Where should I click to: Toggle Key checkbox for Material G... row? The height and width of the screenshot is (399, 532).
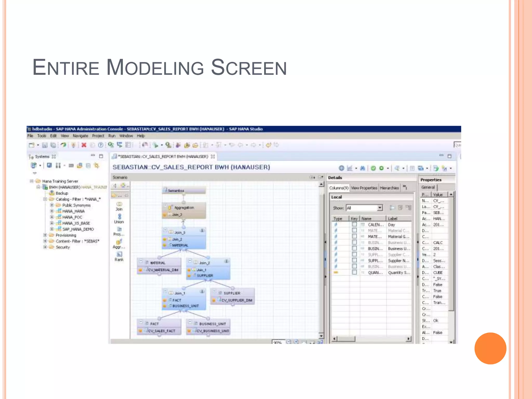[354, 236]
